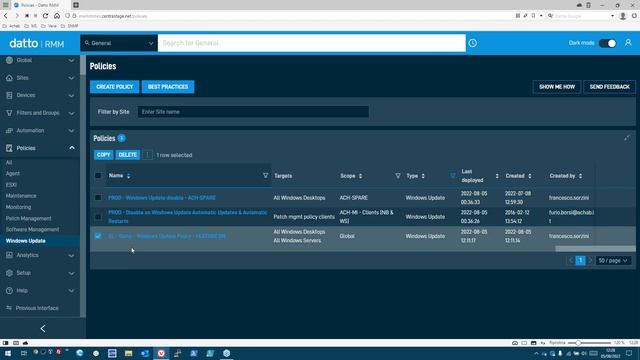The height and width of the screenshot is (360, 640).
Task: Open the datto RMM home logo
Action: click(x=37, y=43)
